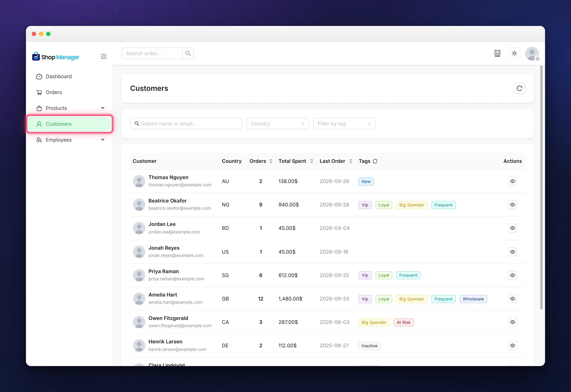Click Beatrice Okafor's Big Spender tag
Screen dimensions: 571x392
(411, 205)
